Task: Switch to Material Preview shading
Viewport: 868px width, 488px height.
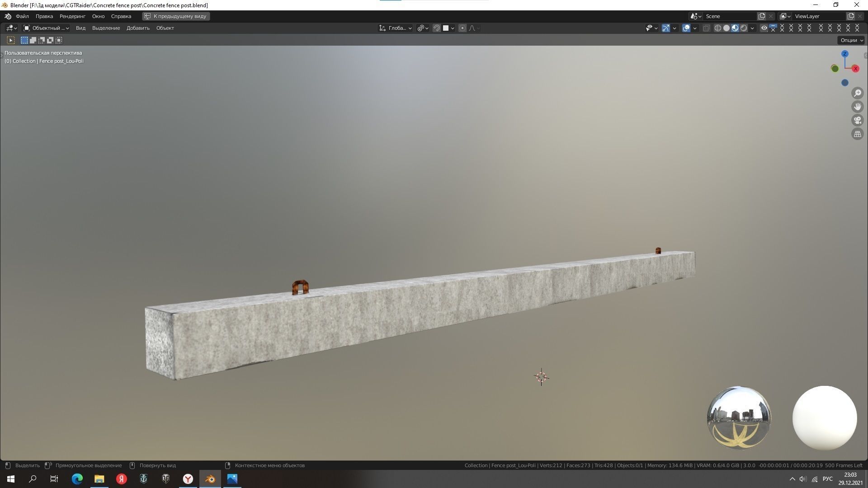Action: coord(736,28)
